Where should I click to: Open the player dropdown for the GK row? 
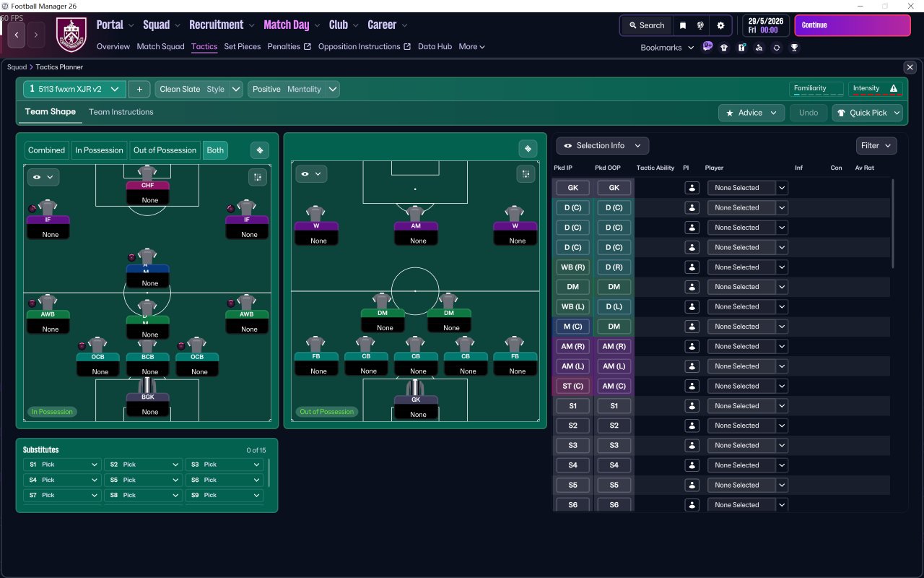747,188
